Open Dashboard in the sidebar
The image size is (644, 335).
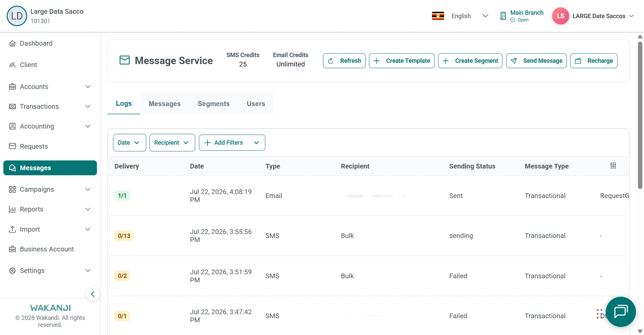[x=50, y=43]
